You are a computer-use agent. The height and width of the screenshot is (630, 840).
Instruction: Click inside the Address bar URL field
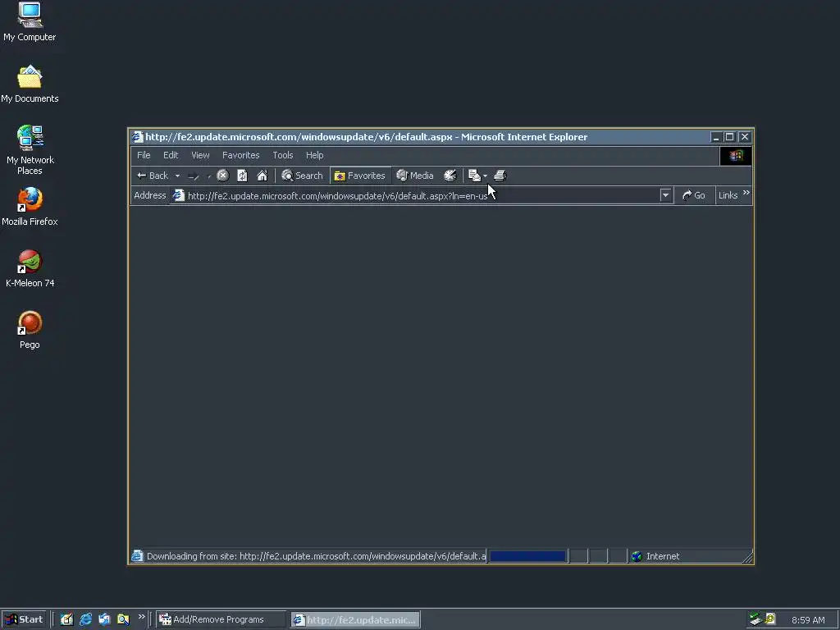(x=422, y=196)
